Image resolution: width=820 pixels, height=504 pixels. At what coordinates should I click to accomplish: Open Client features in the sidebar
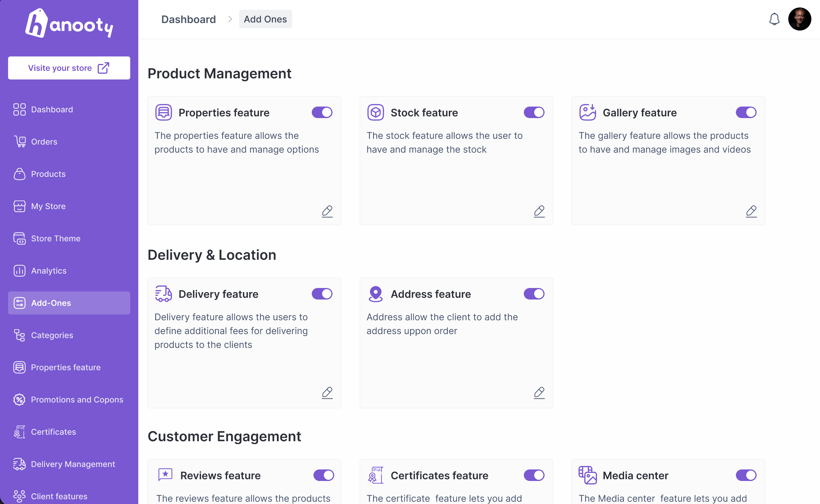[x=69, y=496]
